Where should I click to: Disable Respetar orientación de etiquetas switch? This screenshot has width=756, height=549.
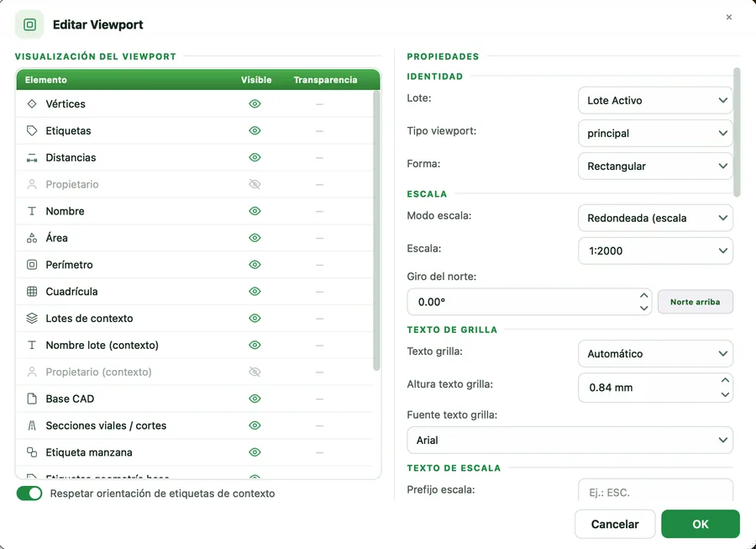click(x=29, y=494)
